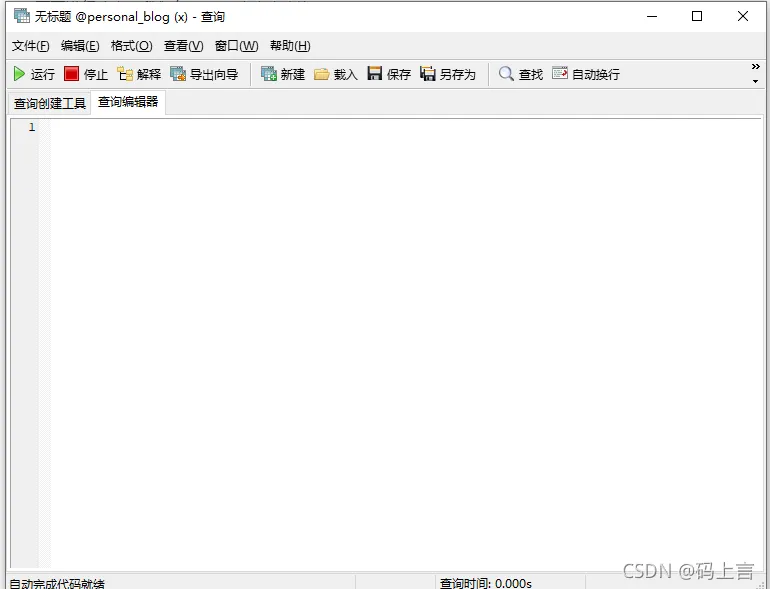Click the window icon in title bar
This screenshot has width=770, height=589.
point(22,16)
